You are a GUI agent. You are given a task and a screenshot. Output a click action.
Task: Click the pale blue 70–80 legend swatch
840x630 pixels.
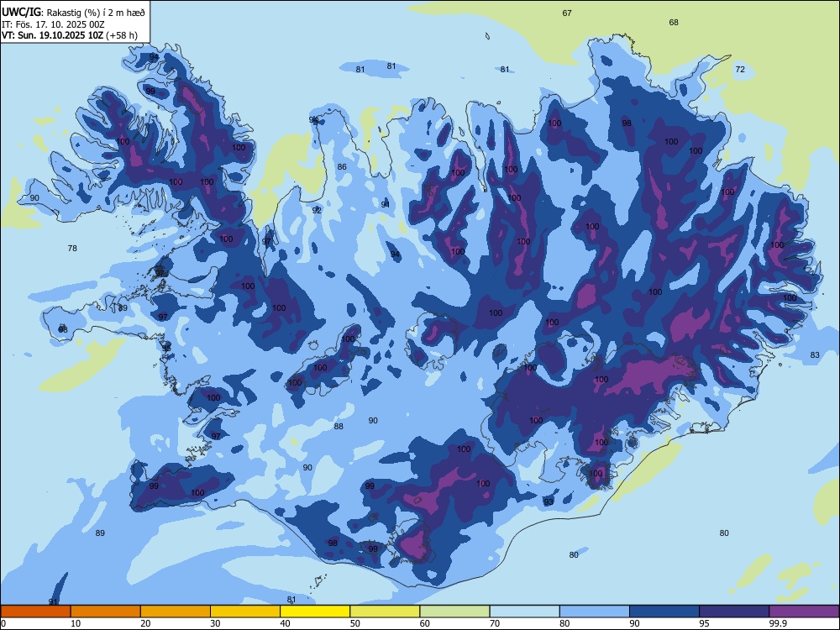point(524,612)
